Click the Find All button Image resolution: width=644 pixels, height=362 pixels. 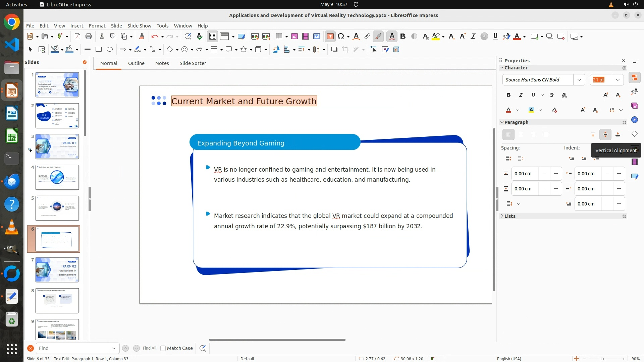[149, 348]
